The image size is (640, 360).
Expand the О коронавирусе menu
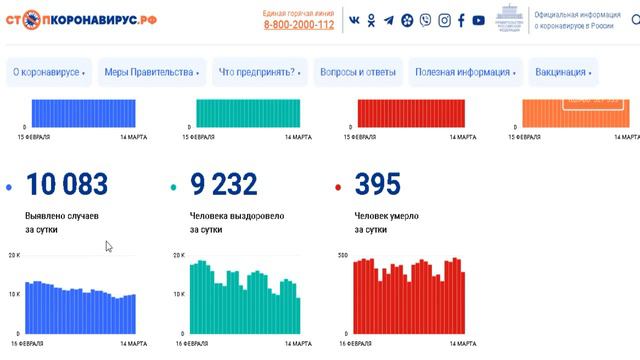pos(49,72)
